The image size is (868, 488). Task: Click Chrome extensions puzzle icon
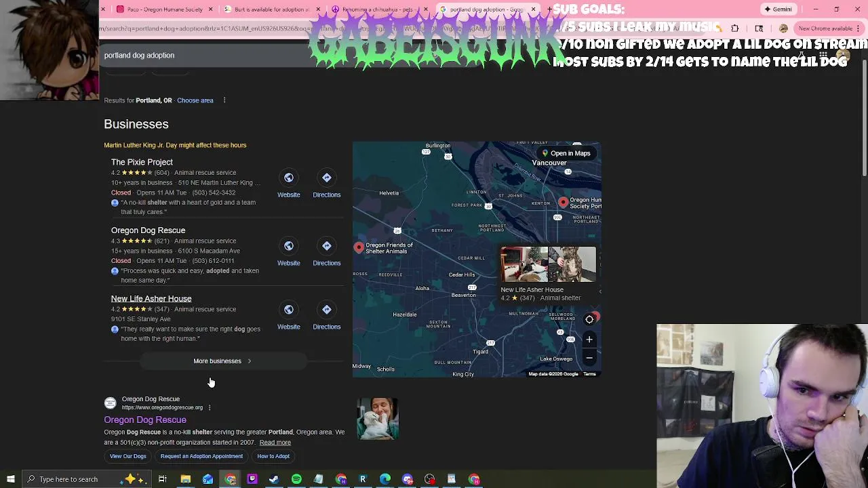click(735, 28)
